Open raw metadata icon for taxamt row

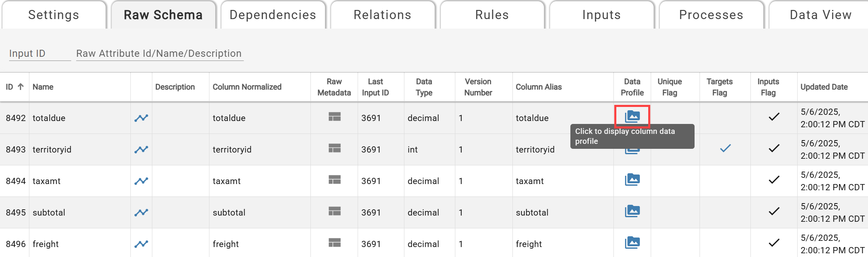tap(334, 179)
